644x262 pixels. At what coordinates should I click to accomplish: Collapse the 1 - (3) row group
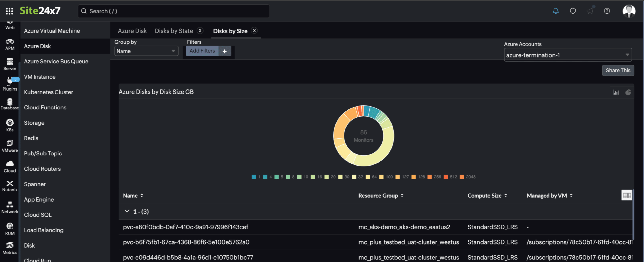127,211
